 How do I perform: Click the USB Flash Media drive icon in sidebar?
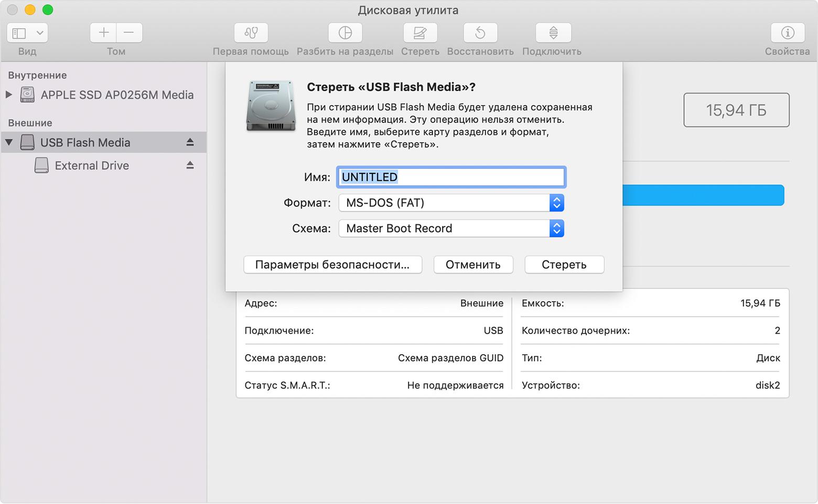[x=27, y=142]
